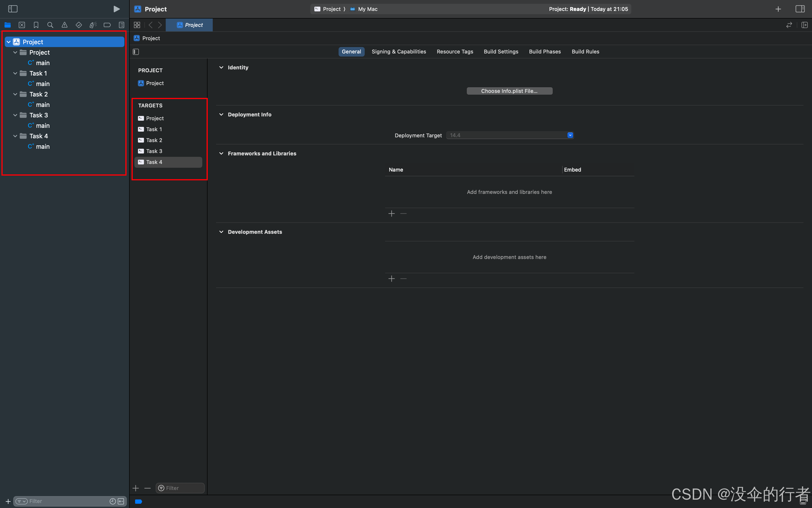Select the Task 3 target
Viewport: 812px width, 508px height.
coord(150,151)
